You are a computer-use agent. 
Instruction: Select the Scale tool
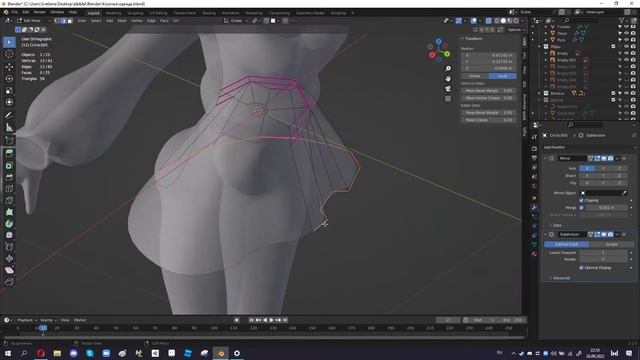tap(9, 90)
